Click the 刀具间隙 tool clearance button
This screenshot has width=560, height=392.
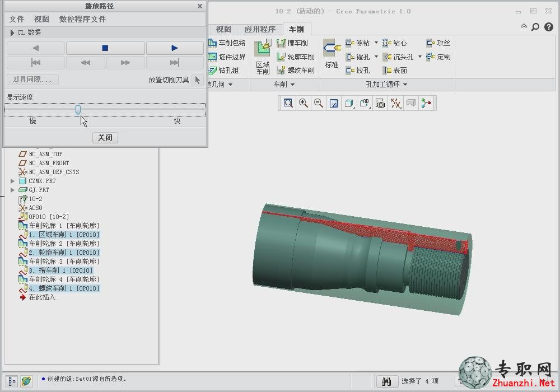click(x=32, y=80)
